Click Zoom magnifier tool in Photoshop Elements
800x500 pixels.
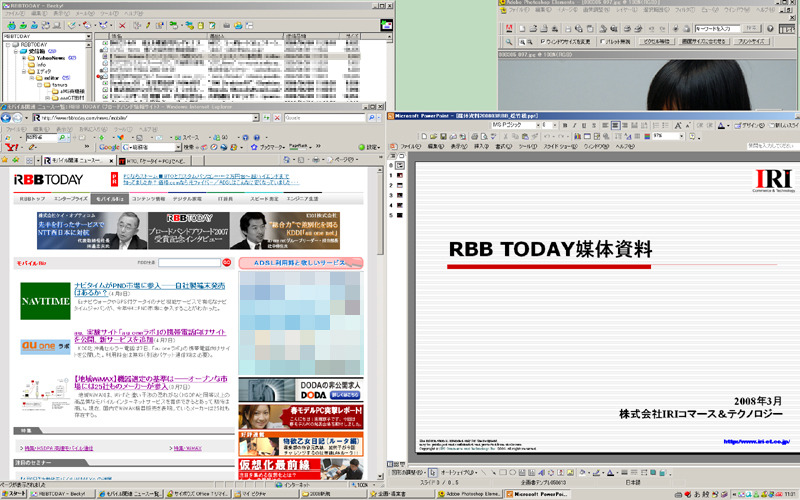(509, 42)
